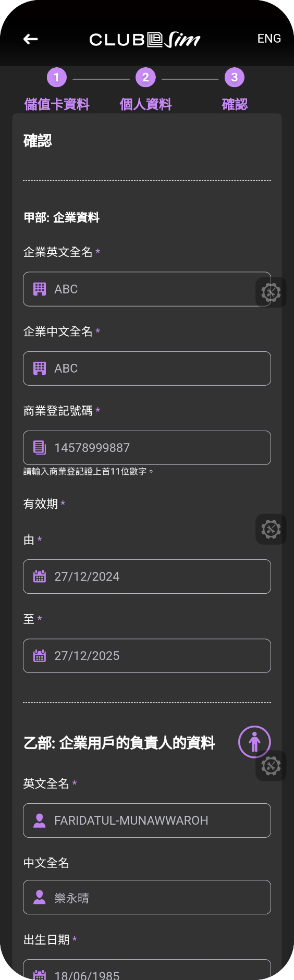
Task: Click building icon in 企業中文全名 field
Action: (x=40, y=368)
